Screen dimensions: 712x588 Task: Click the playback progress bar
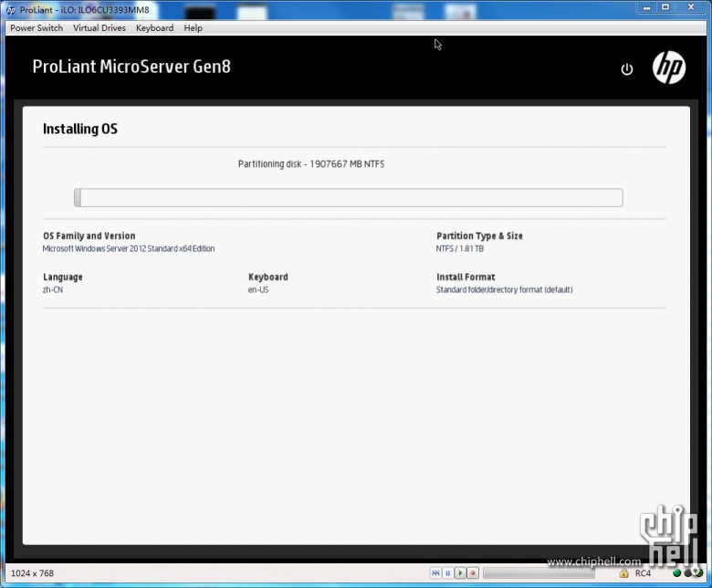coord(539,573)
